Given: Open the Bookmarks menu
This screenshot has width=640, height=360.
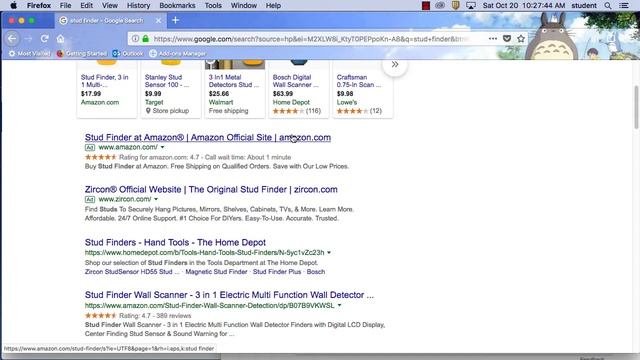Looking at the screenshot, I should click(x=177, y=6).
